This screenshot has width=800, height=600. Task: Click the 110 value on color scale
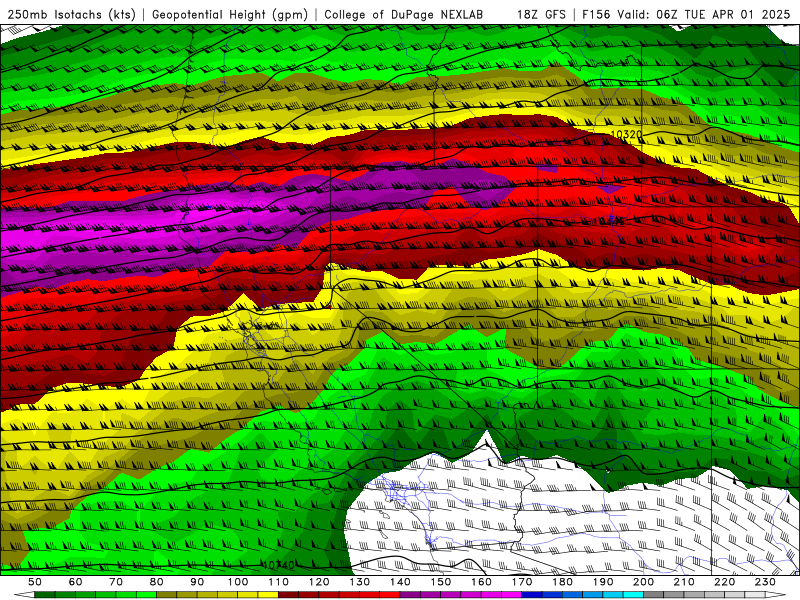click(x=279, y=582)
